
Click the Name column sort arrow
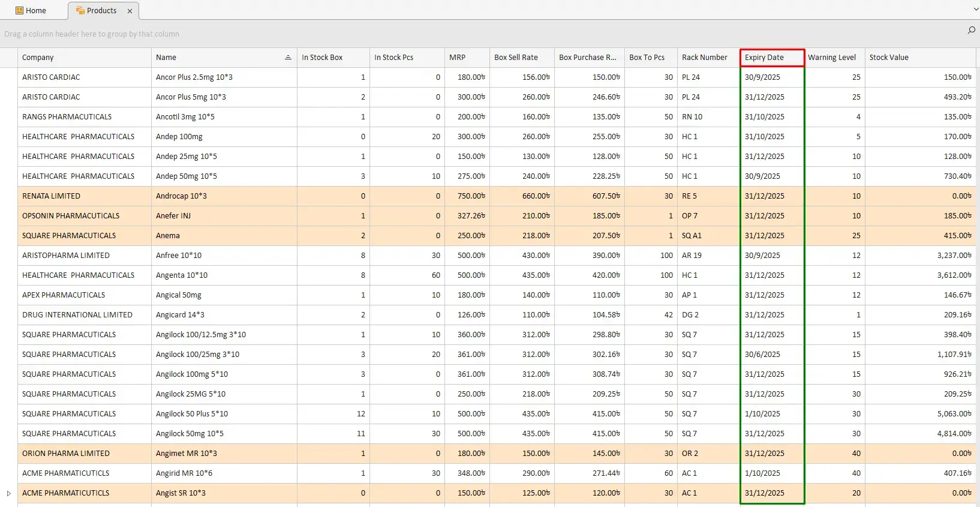click(288, 58)
